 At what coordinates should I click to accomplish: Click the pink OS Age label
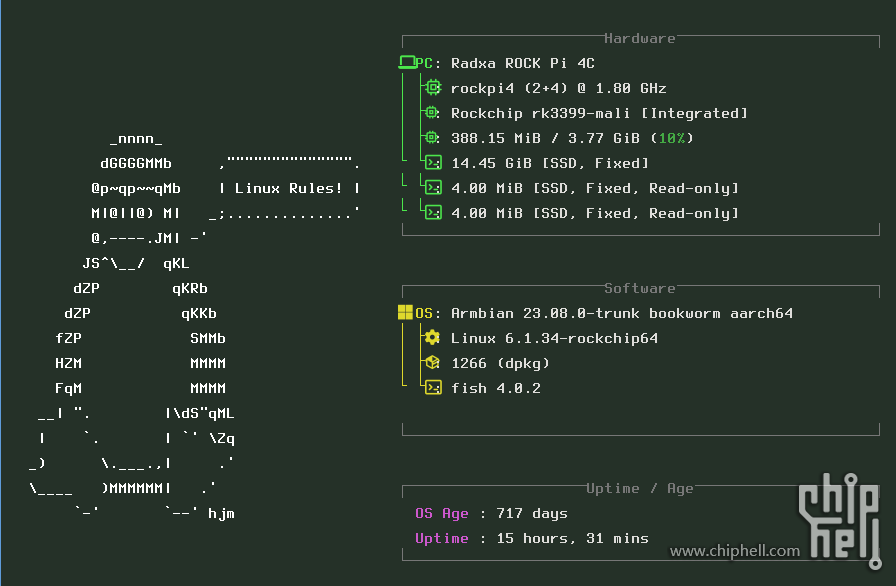(442, 513)
